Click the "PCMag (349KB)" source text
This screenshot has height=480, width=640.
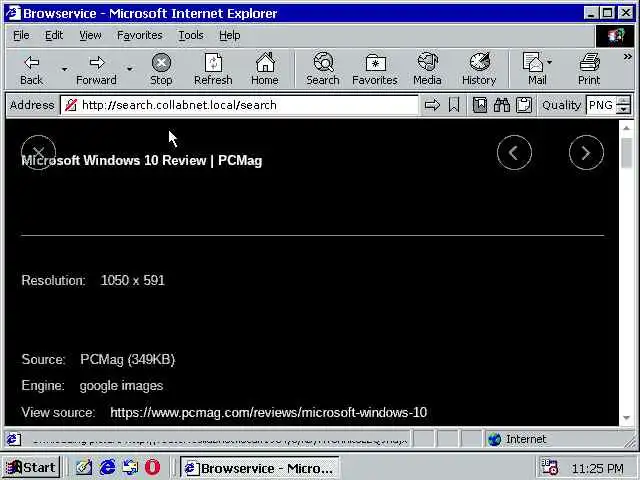[127, 360]
